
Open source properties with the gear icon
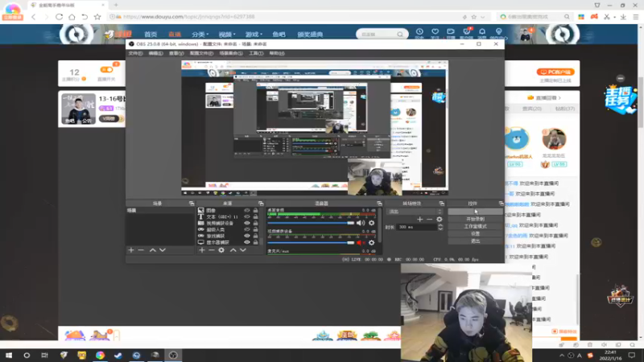pyautogui.click(x=221, y=250)
